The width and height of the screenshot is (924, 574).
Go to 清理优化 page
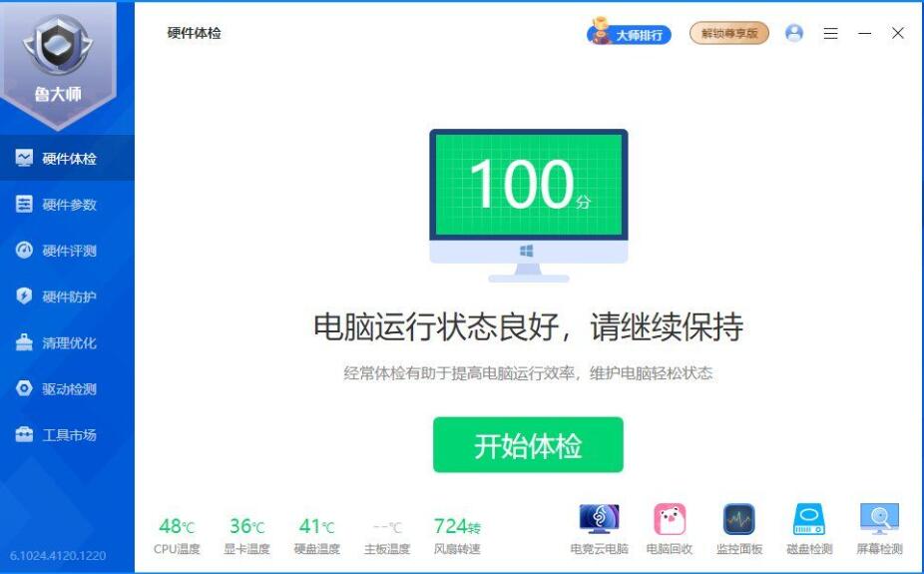(67, 343)
